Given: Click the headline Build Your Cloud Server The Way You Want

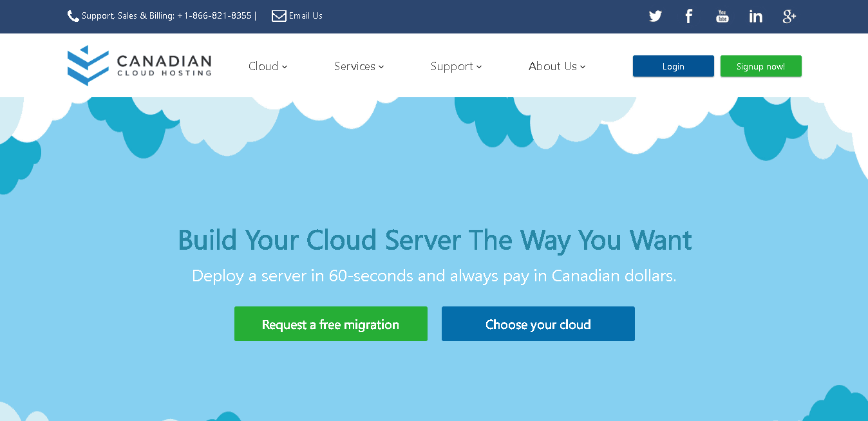Looking at the screenshot, I should pos(435,240).
